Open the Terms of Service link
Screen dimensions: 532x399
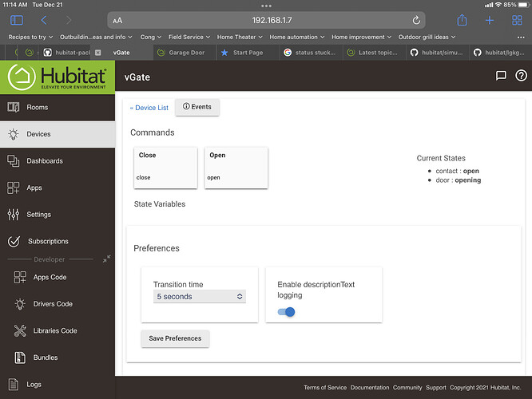click(325, 388)
